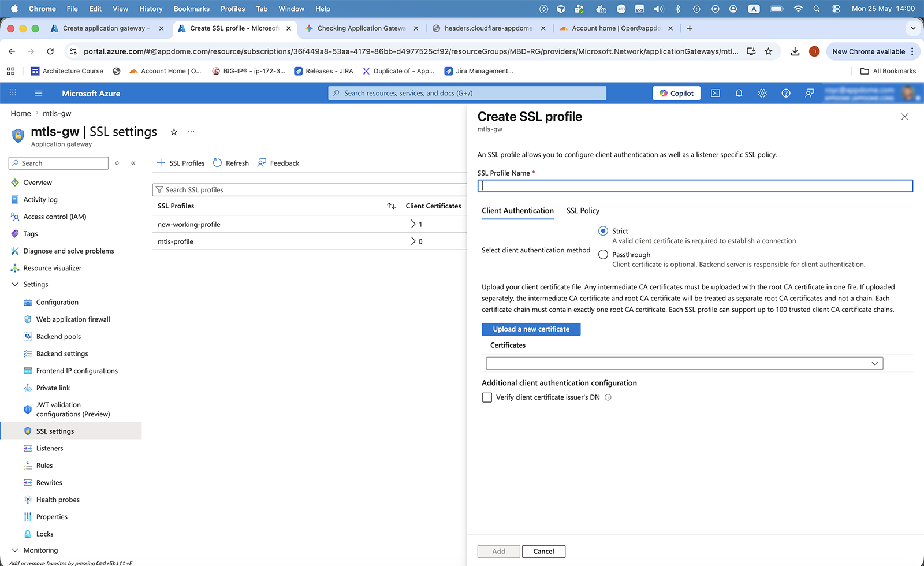
Task: Toggle sidebar expand/collapse all arrows
Action: pyautogui.click(x=117, y=163)
